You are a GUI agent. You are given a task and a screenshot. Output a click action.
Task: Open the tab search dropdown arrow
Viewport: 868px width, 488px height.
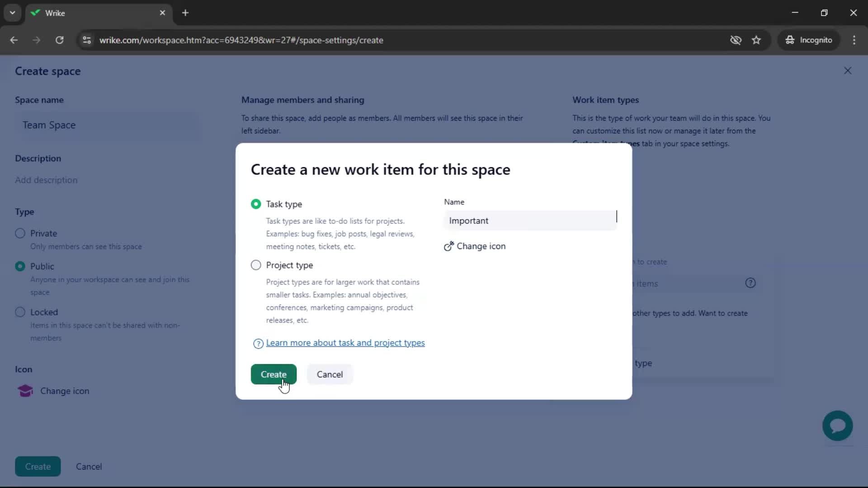[13, 13]
